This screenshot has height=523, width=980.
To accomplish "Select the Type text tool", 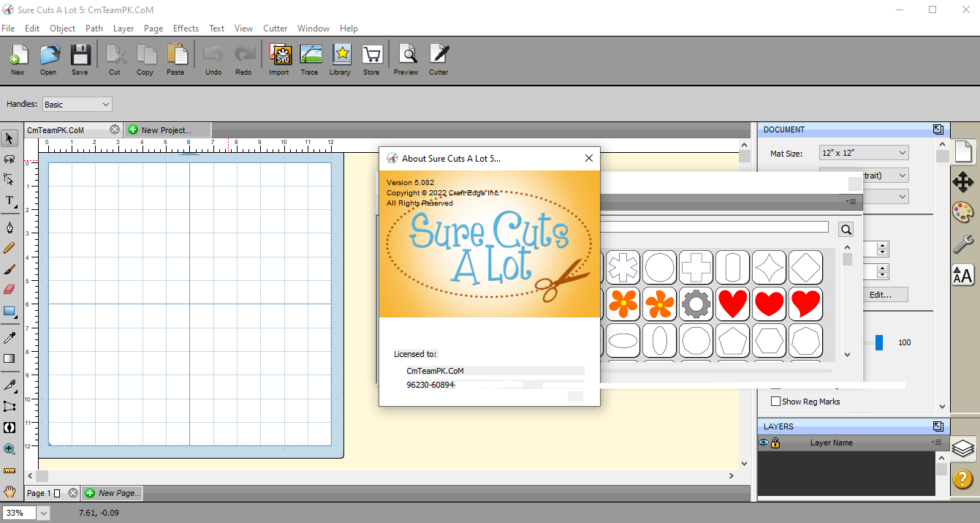I will pos(10,200).
